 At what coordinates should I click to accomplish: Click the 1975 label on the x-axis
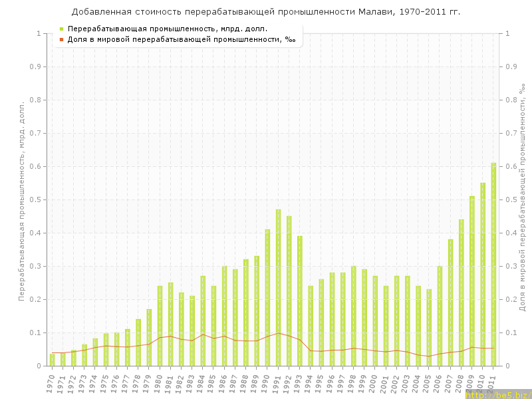(104, 382)
